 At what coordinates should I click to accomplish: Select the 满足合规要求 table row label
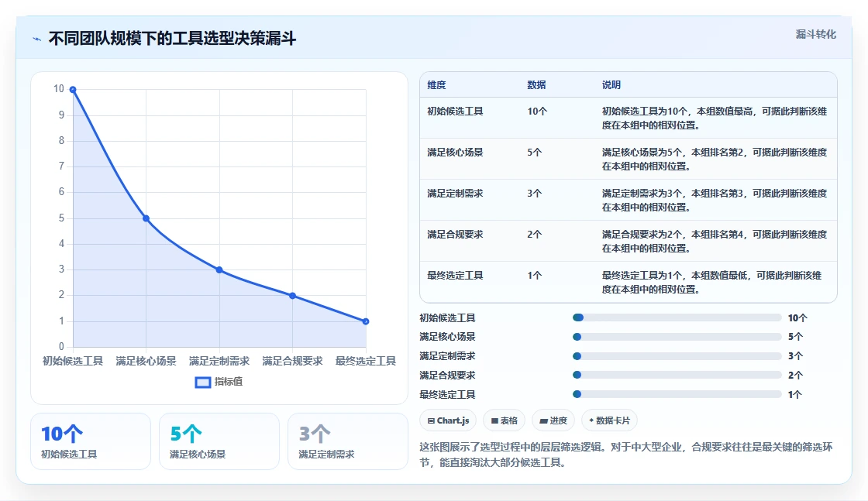tap(455, 235)
